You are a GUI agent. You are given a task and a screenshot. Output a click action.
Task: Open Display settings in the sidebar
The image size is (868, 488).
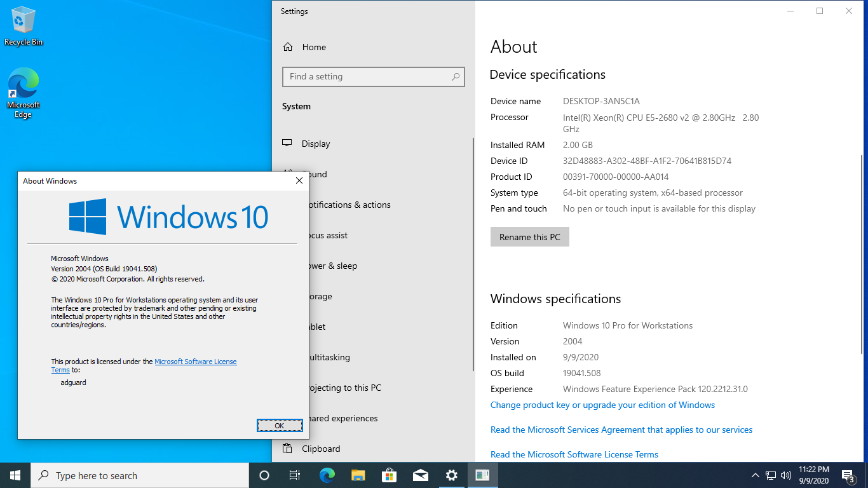[373, 144]
